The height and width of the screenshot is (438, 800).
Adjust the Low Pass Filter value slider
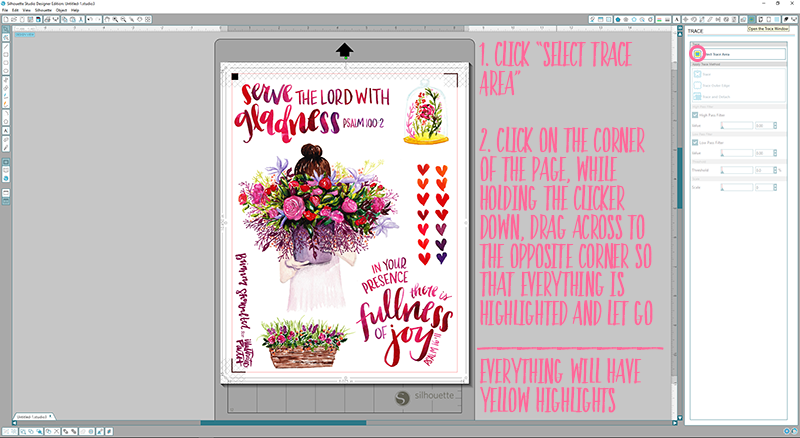point(737,153)
